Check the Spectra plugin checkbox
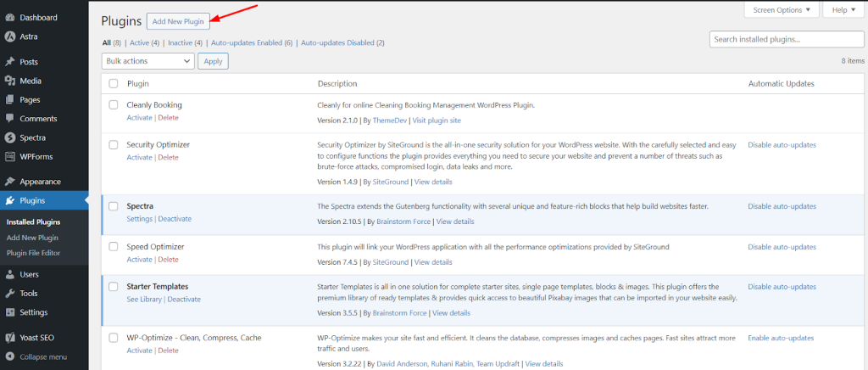Screen dimensions: 868x370 [x=114, y=206]
